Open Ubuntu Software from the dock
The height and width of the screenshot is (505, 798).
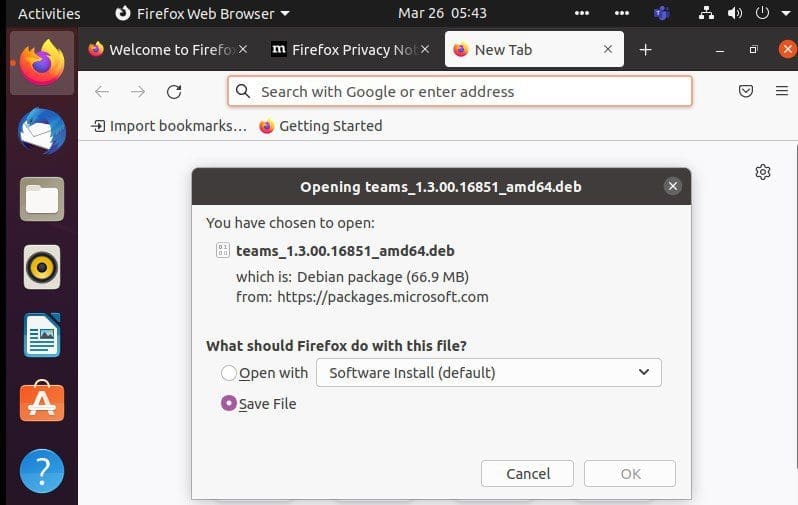42,402
